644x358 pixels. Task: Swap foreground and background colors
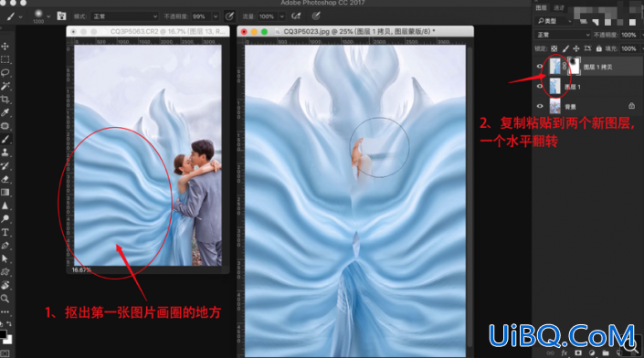click(9, 324)
